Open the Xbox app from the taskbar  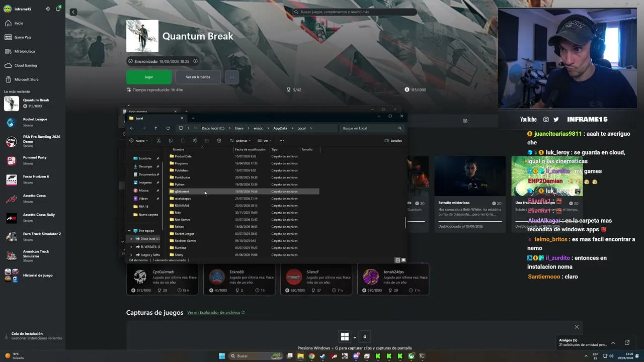(x=411, y=356)
